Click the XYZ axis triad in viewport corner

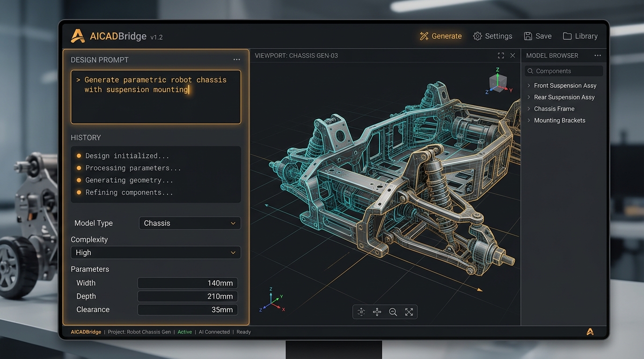click(x=271, y=301)
